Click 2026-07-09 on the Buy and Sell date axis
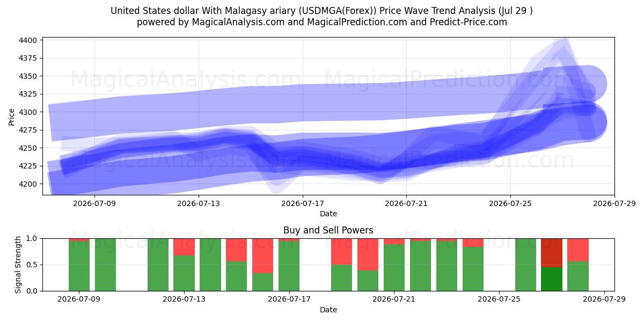 [x=79, y=299]
